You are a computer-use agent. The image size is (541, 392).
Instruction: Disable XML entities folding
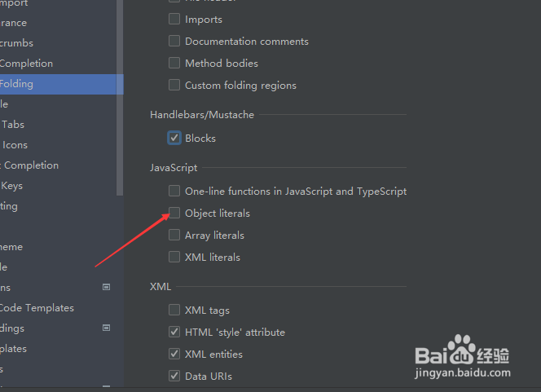[174, 354]
